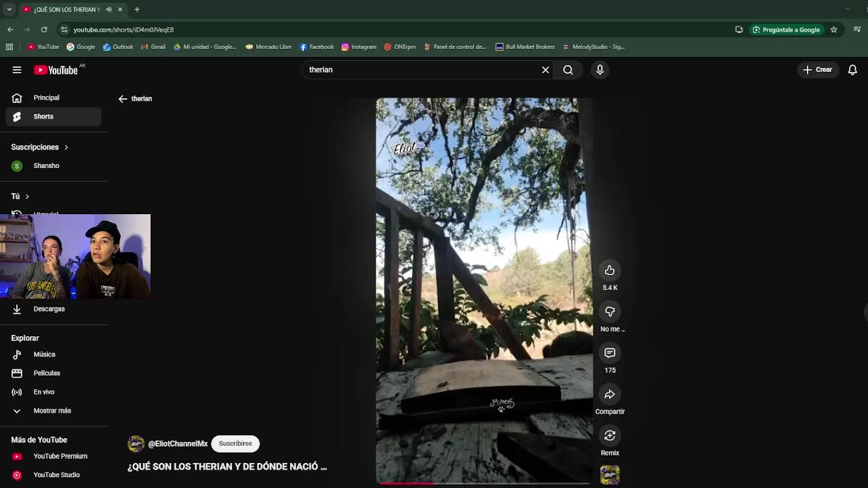
Task: Dislike the short with thumbs down
Action: tap(610, 312)
